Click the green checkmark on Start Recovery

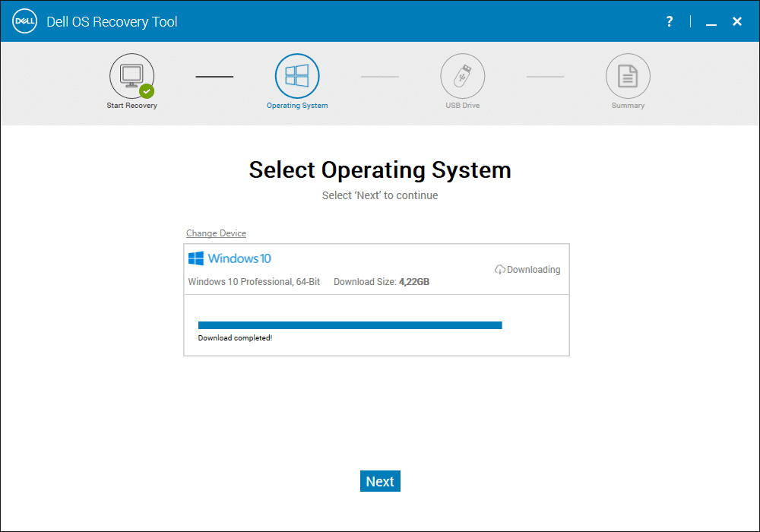[147, 91]
